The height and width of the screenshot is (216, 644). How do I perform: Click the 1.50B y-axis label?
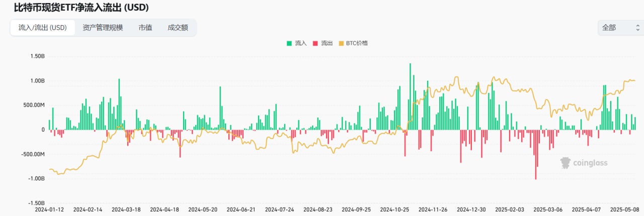pos(38,56)
